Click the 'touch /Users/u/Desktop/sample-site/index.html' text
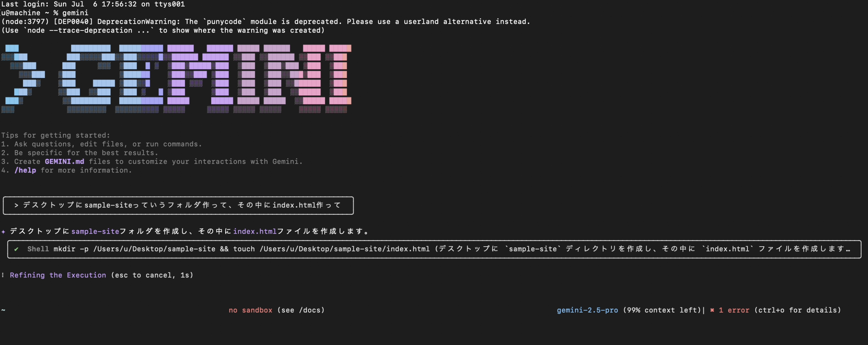Screen dimensions: 868x345 331,249
